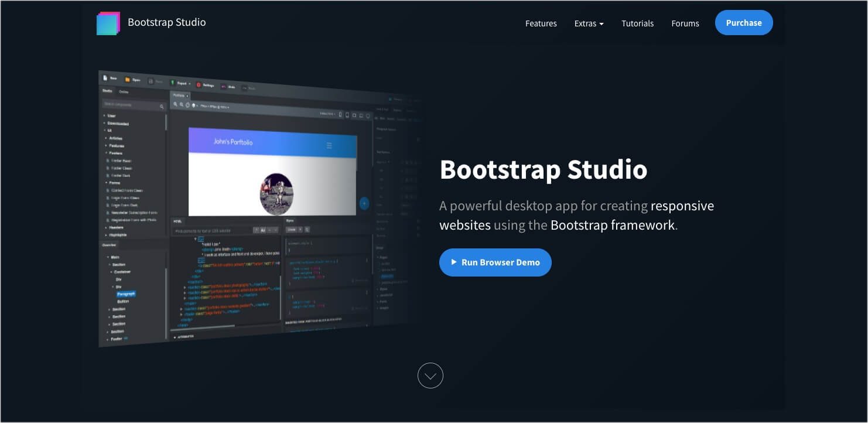Click the magnifier icon in components search

(162, 107)
